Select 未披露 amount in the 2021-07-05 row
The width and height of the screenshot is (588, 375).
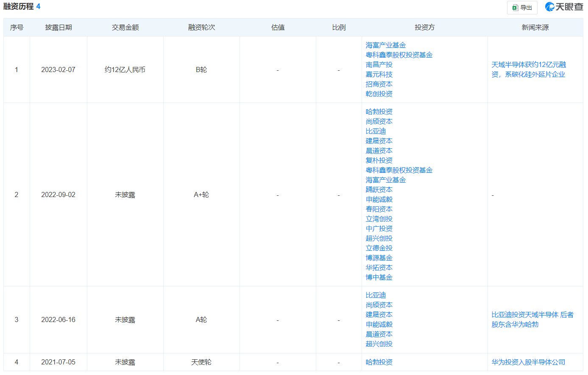(125, 362)
